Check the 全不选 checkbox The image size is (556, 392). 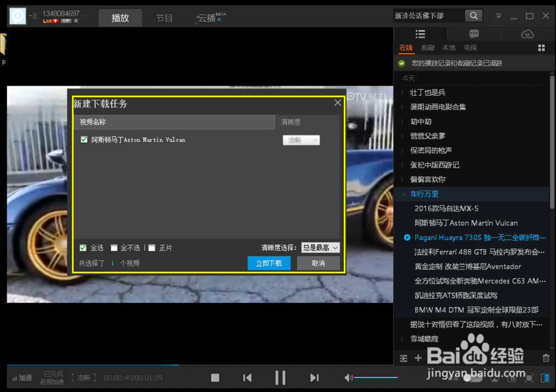(x=114, y=247)
